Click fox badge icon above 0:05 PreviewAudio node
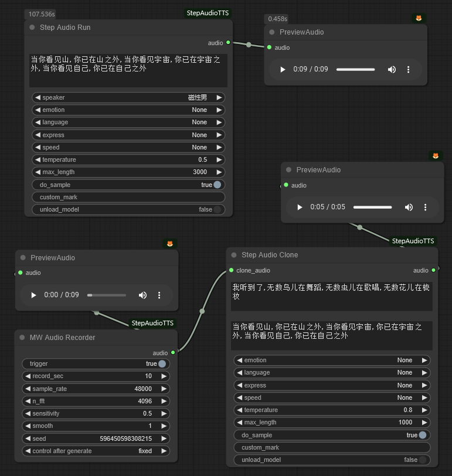452x476 pixels. (x=436, y=156)
